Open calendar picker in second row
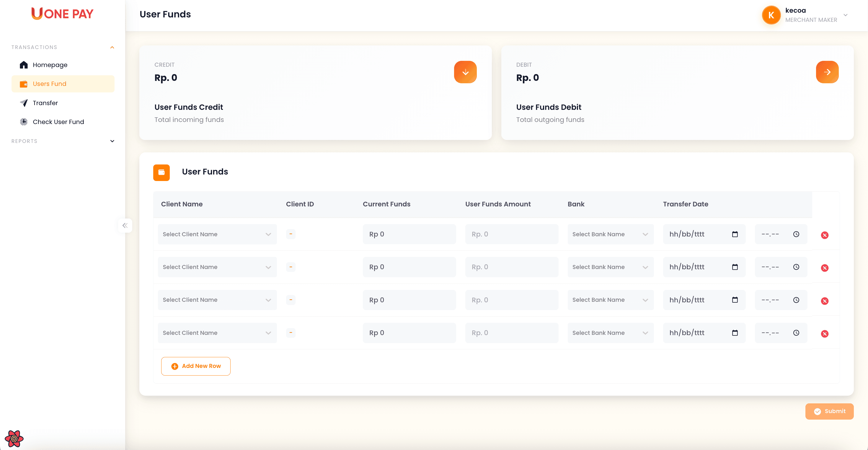 [735, 267]
